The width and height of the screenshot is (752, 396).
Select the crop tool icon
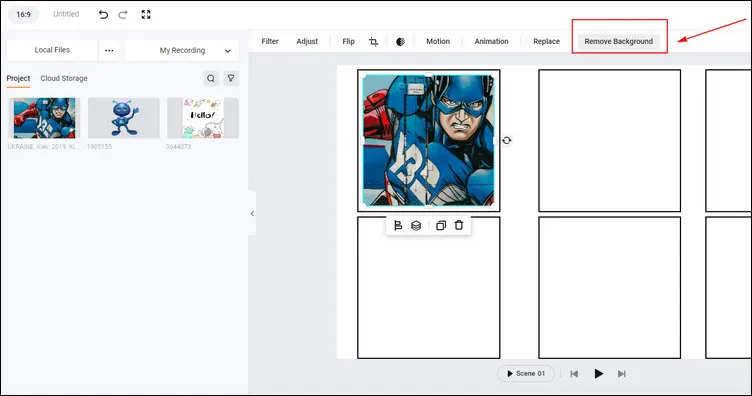coord(374,42)
